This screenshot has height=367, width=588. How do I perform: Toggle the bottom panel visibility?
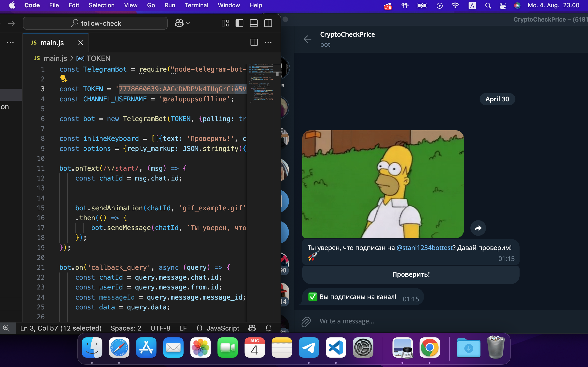point(254,23)
